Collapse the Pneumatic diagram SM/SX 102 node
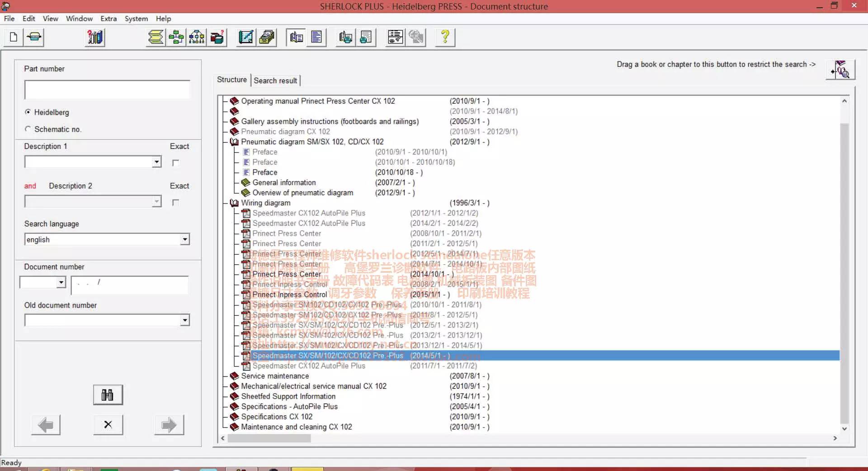868x471 pixels. pos(234,142)
